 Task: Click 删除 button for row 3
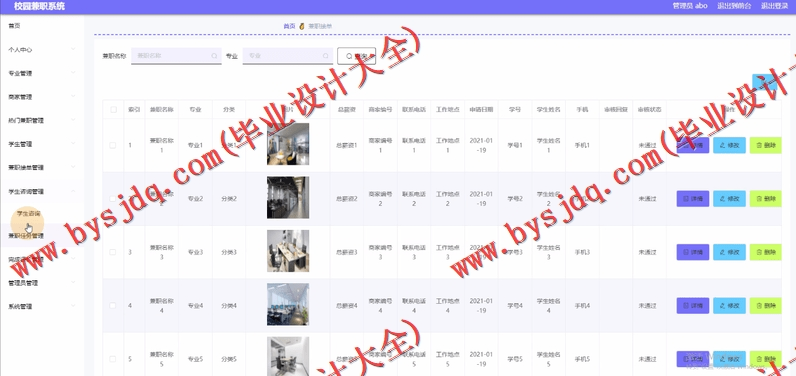766,252
